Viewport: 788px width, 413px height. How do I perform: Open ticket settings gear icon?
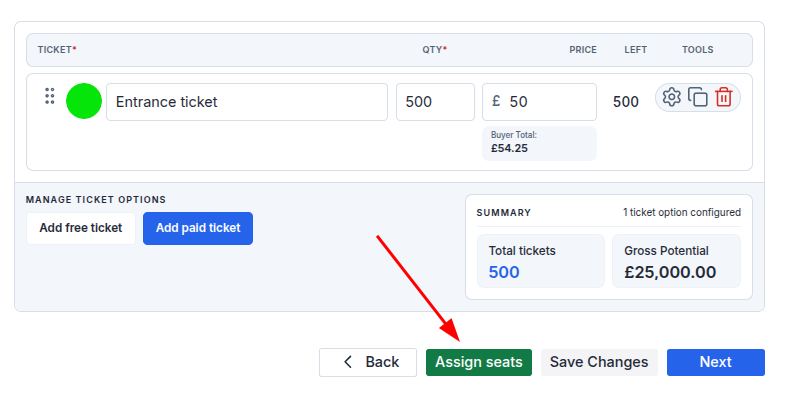click(x=671, y=97)
